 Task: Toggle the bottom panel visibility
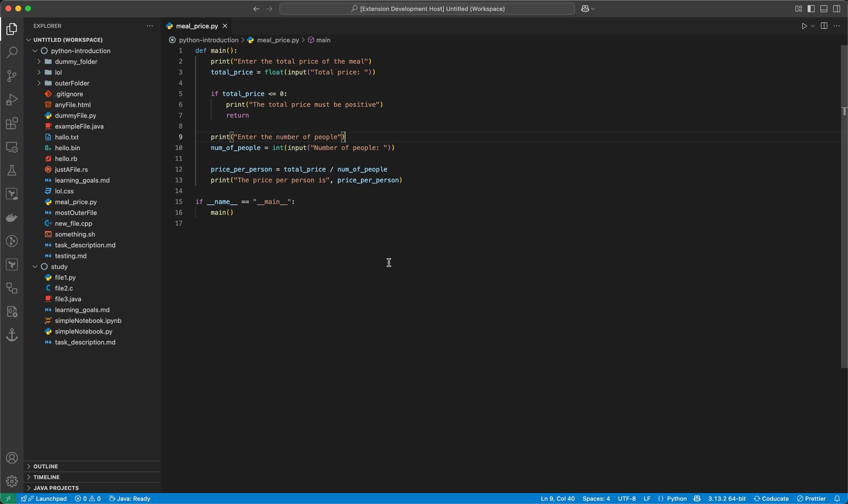(x=824, y=9)
